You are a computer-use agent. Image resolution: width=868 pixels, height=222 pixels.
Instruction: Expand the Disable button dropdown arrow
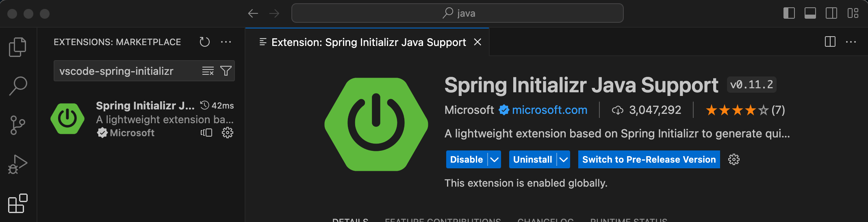point(494,160)
